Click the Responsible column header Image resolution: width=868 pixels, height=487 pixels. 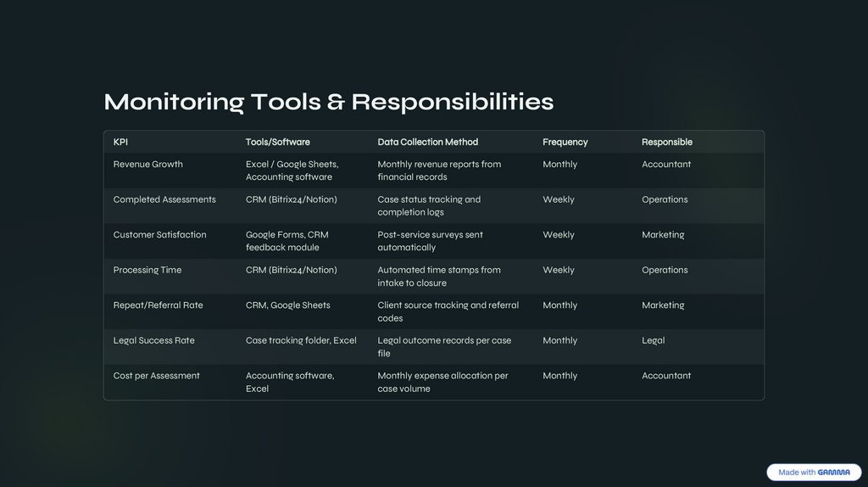pyautogui.click(x=666, y=142)
